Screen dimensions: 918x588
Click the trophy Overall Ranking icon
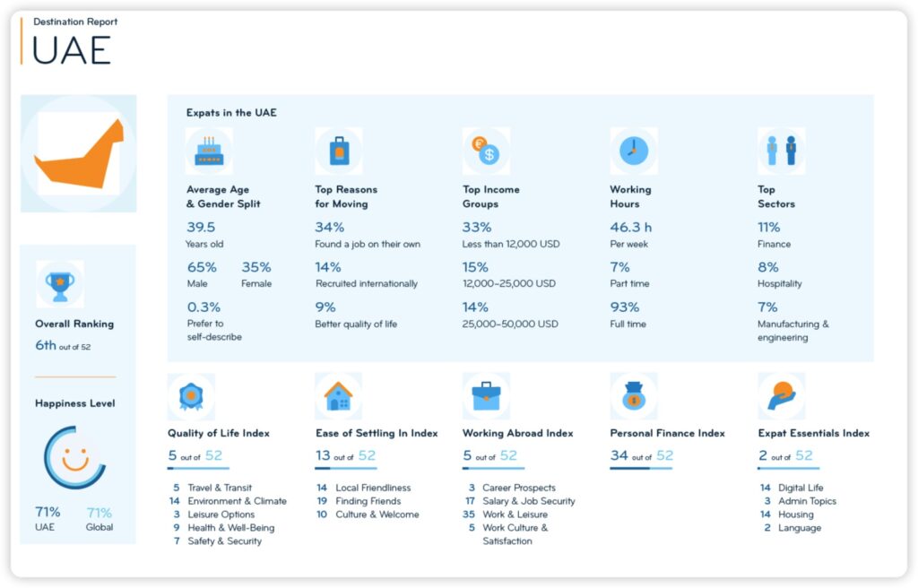click(x=60, y=284)
